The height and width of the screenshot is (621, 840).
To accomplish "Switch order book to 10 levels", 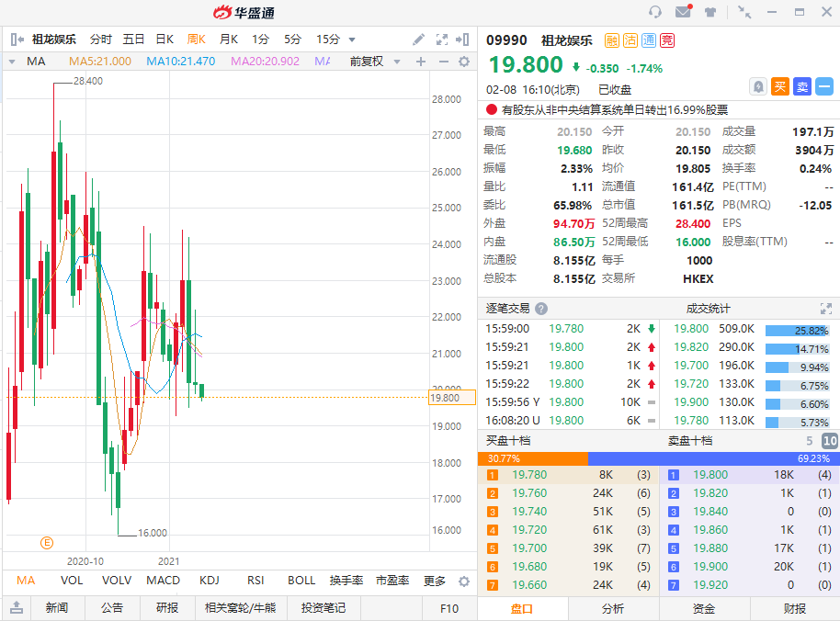I will tap(830, 441).
